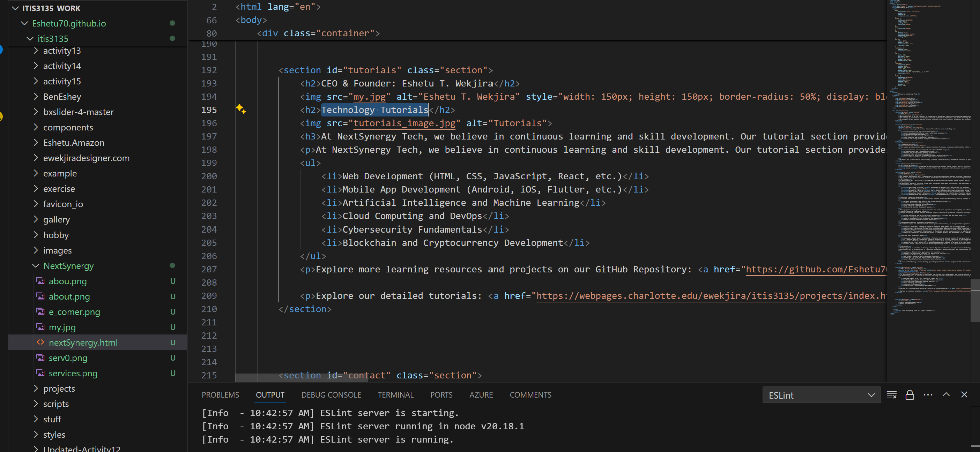Expand the scripts folder
This screenshot has width=980, height=452.
point(98,404)
